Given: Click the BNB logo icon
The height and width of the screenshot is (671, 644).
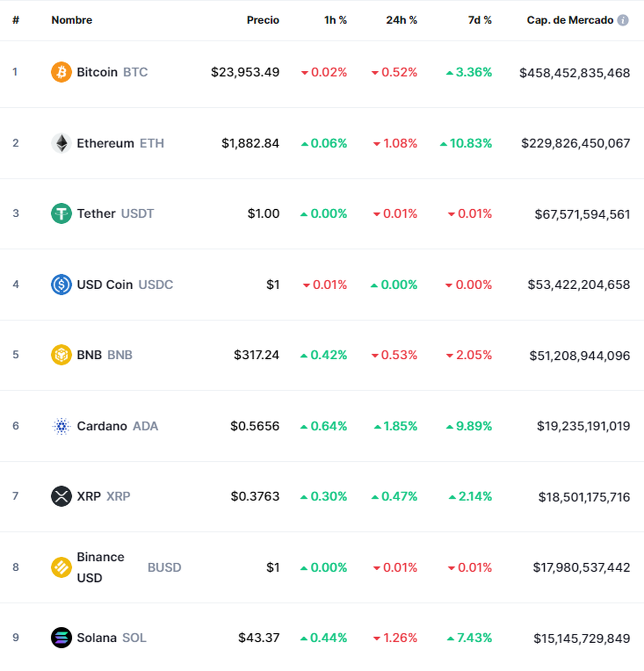Looking at the screenshot, I should pos(61,355).
